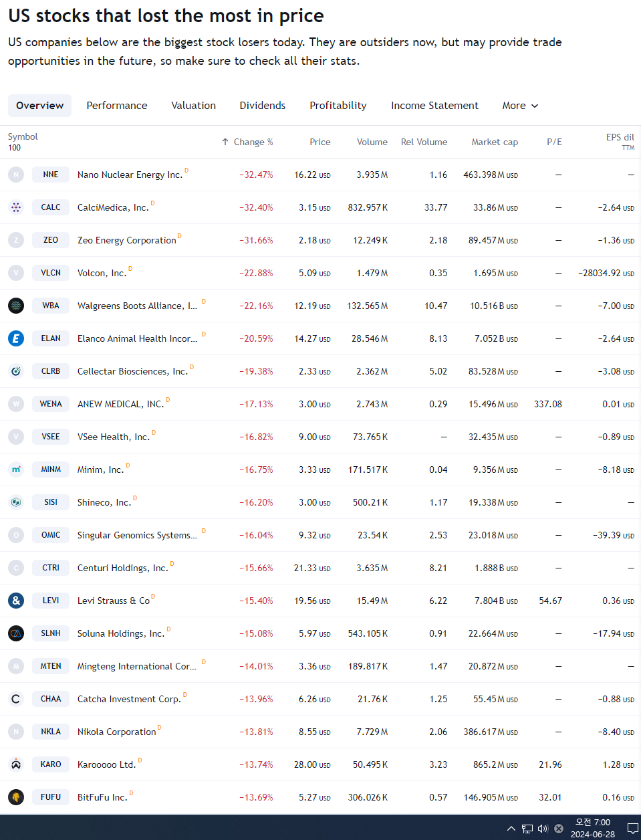641x840 pixels.
Task: Open the Levi Strauss & Co link
Action: pyautogui.click(x=114, y=601)
